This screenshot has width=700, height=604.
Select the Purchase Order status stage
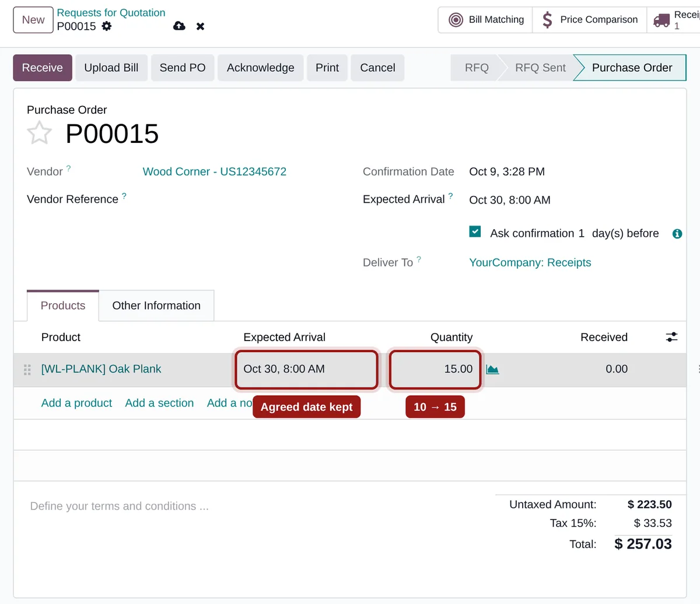coord(632,68)
